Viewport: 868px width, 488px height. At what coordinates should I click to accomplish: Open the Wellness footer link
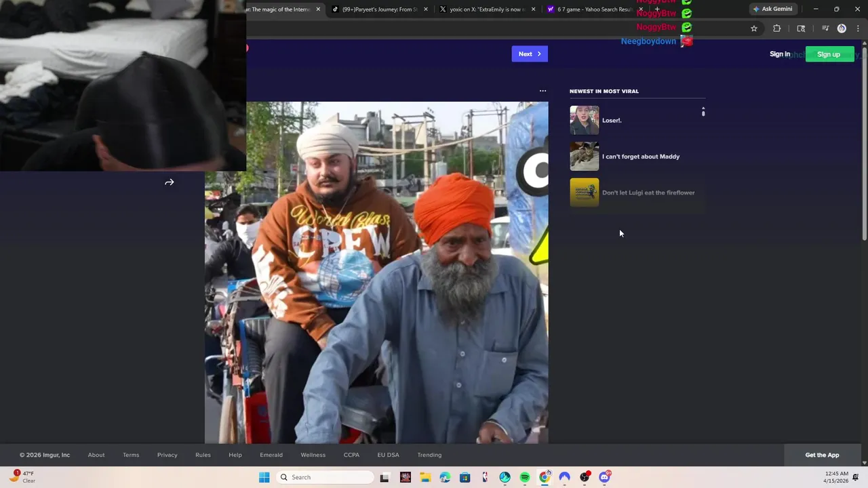(313, 455)
